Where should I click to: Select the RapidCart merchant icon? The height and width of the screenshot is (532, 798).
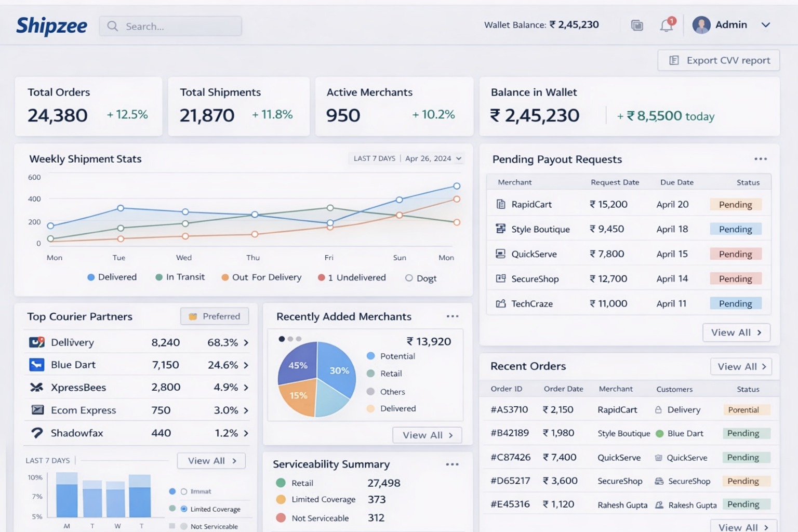point(500,204)
